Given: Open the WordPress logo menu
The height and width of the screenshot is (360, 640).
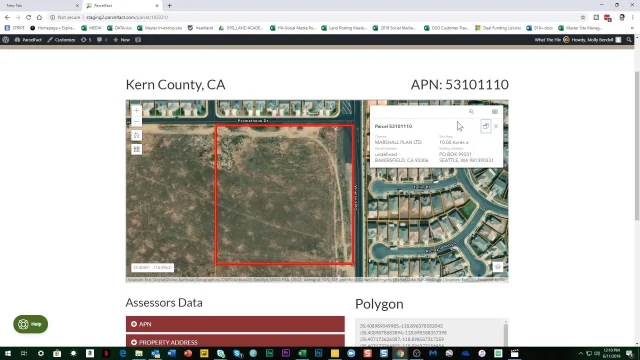Looking at the screenshot, I should click(6, 40).
